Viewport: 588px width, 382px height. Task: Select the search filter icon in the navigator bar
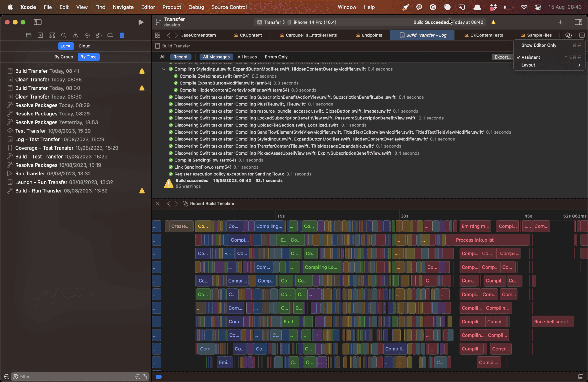(x=63, y=35)
